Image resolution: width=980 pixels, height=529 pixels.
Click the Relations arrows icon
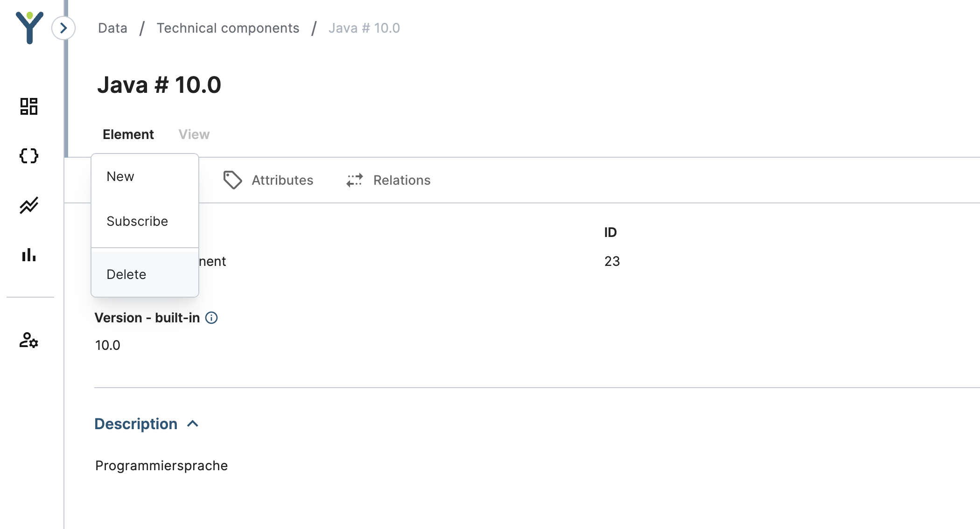click(x=355, y=180)
